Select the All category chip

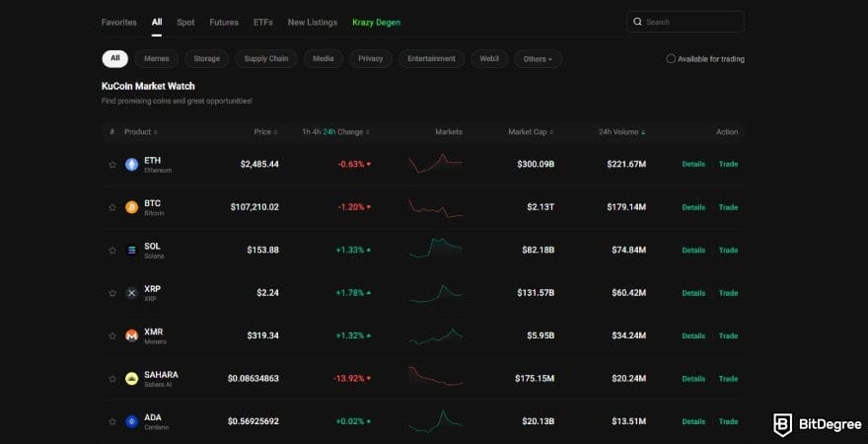coord(114,58)
